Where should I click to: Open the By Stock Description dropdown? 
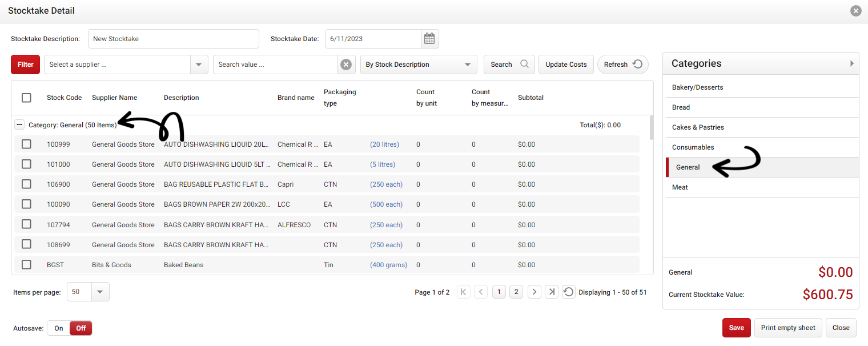(467, 64)
